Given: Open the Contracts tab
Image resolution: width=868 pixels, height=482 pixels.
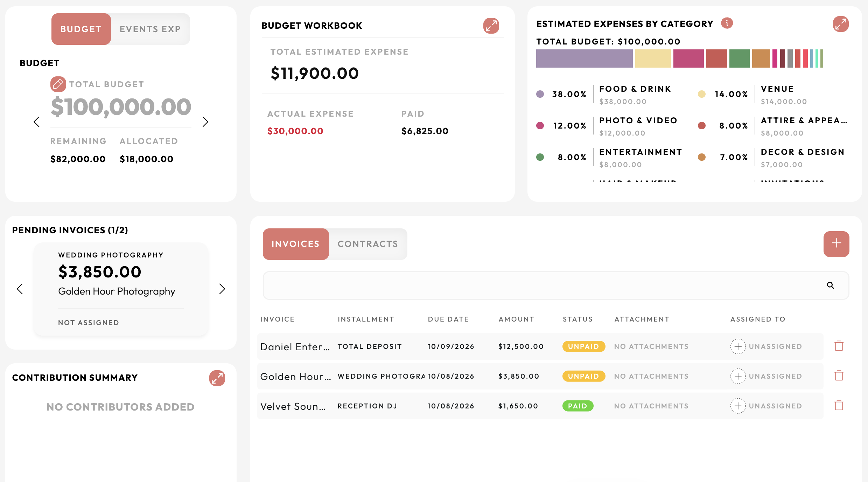Looking at the screenshot, I should click(x=368, y=244).
